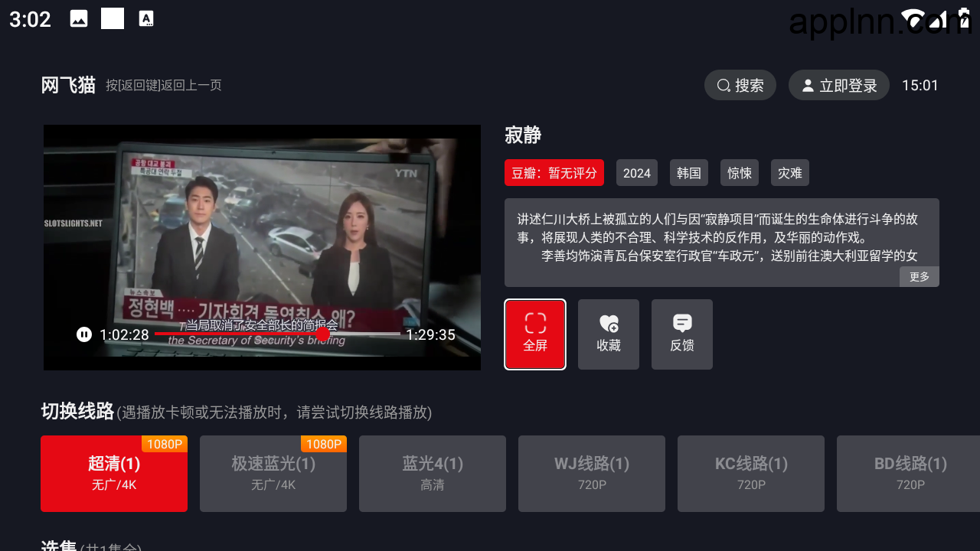Select the 2024 year tag
Image resolution: width=980 pixels, height=551 pixels.
click(637, 173)
